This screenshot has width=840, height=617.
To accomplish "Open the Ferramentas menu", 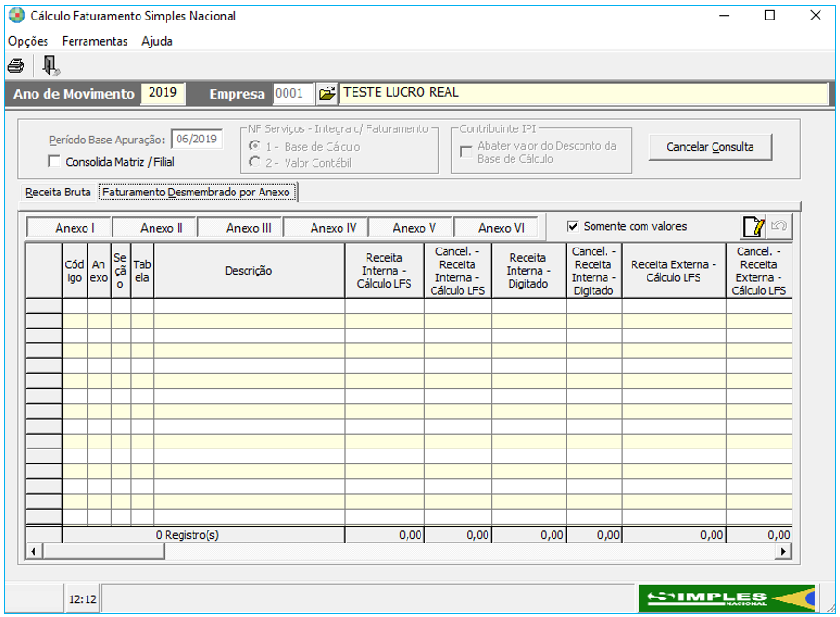I will pyautogui.click(x=95, y=41).
